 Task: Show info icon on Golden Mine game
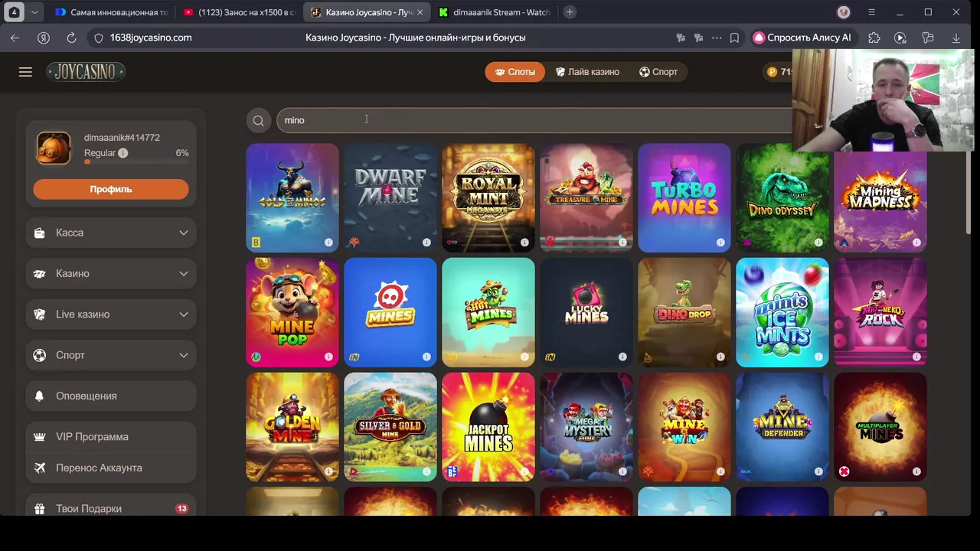click(328, 471)
